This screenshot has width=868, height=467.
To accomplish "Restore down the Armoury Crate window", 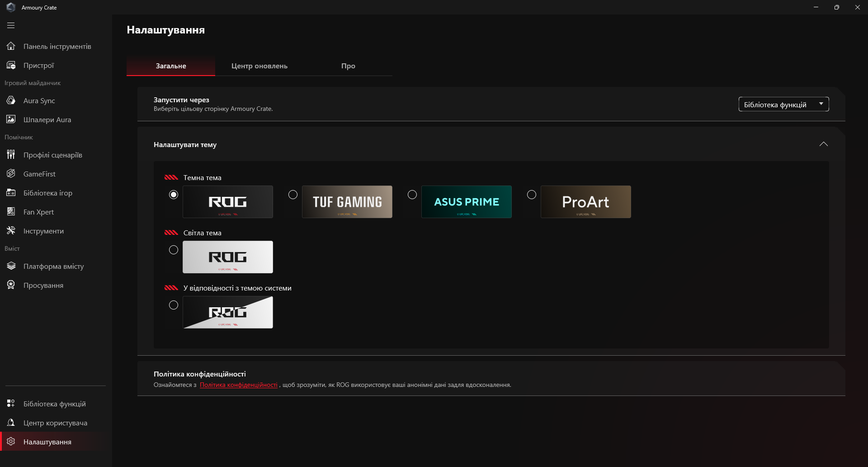I will [x=837, y=7].
